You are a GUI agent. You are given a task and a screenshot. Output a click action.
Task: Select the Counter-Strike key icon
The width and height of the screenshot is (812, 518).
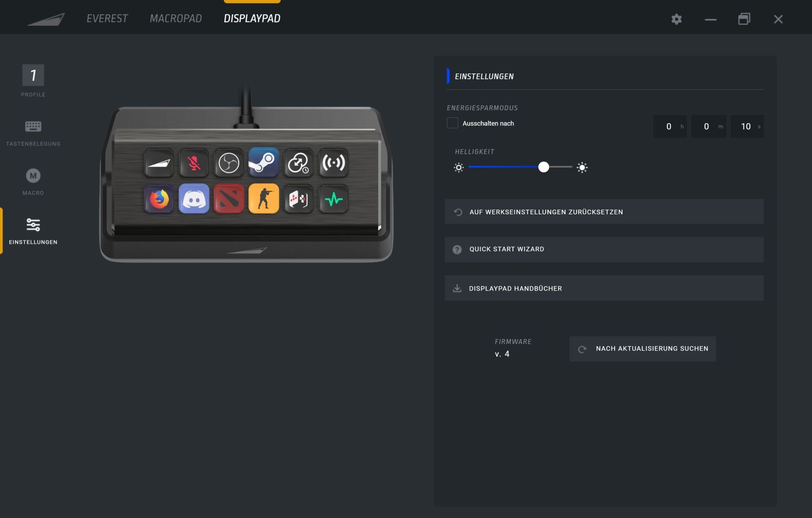(263, 199)
